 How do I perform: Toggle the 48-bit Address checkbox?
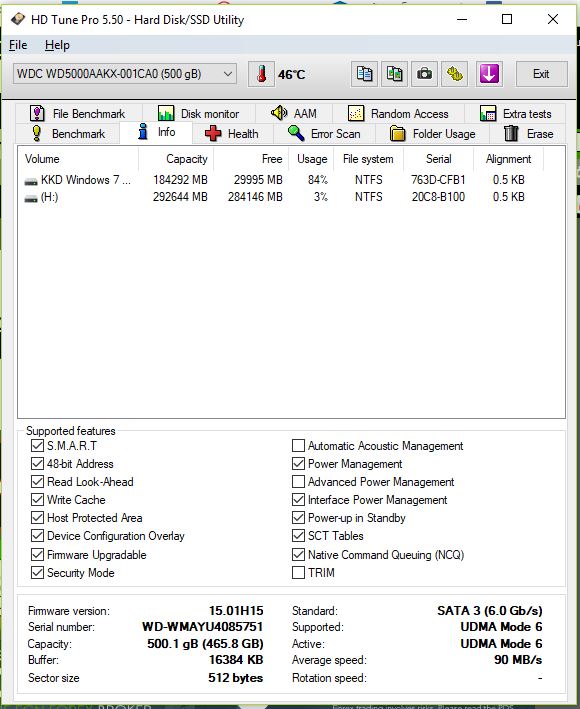pyautogui.click(x=37, y=464)
